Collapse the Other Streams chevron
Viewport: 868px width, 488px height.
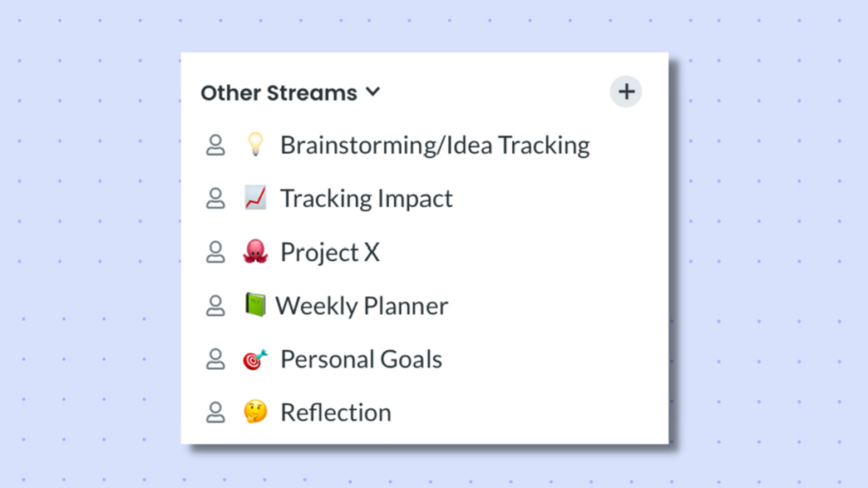point(373,91)
